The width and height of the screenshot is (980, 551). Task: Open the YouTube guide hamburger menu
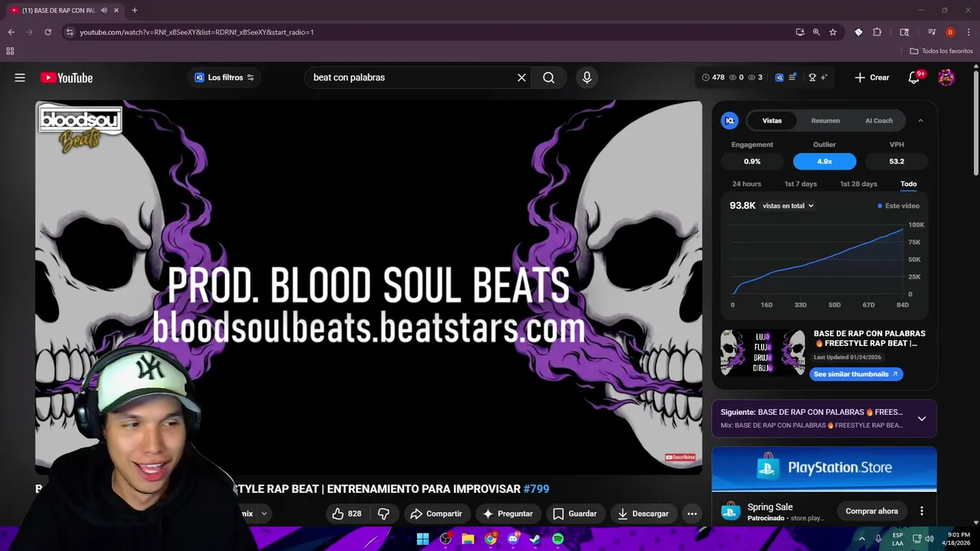point(20,77)
